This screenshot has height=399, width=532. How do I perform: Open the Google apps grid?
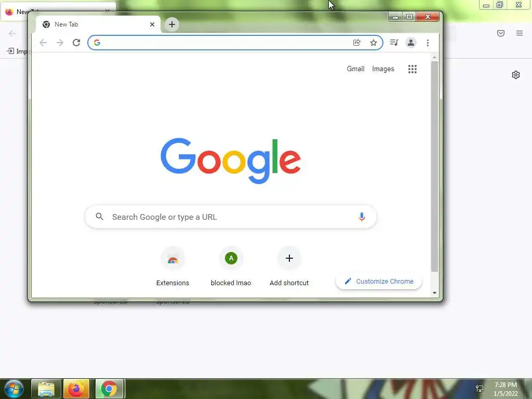(412, 69)
